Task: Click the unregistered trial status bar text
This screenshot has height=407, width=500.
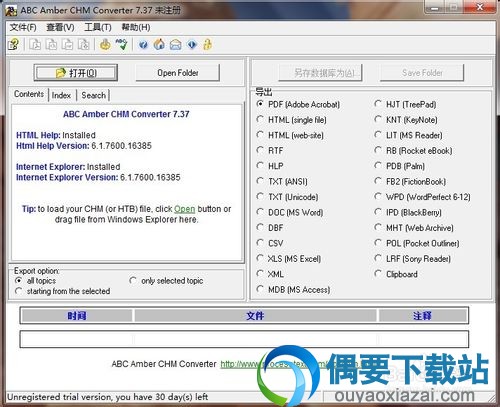Action: point(107,397)
